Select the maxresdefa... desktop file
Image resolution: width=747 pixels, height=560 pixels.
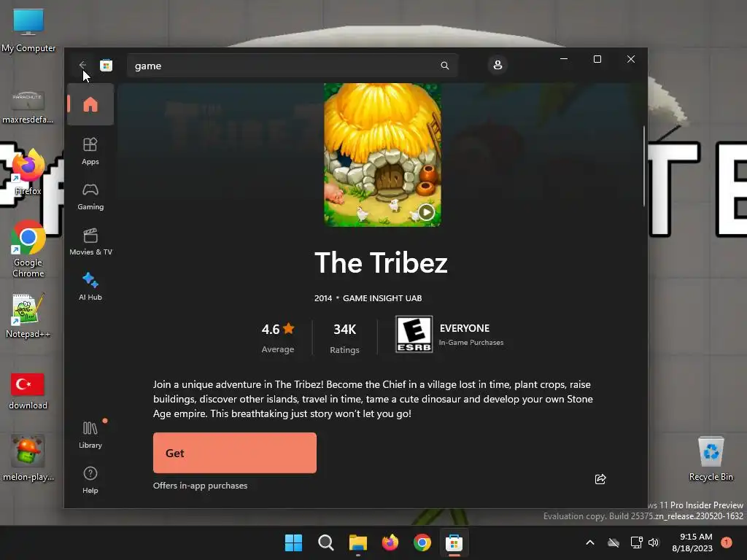pyautogui.click(x=28, y=106)
